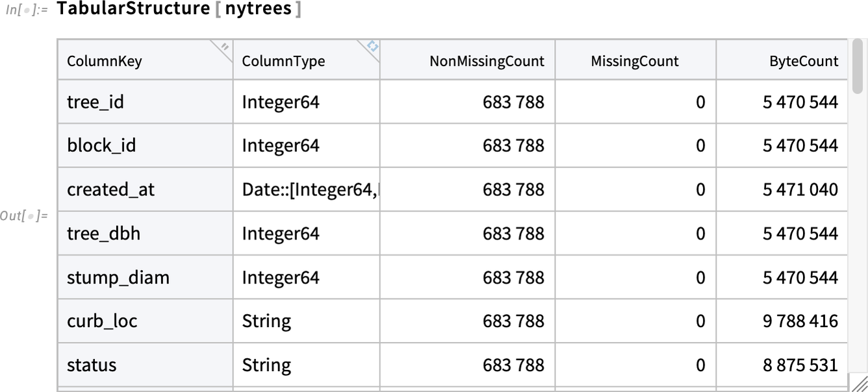
Task: Click the string-type corner icon on ColumnKey header
Action: (225, 47)
